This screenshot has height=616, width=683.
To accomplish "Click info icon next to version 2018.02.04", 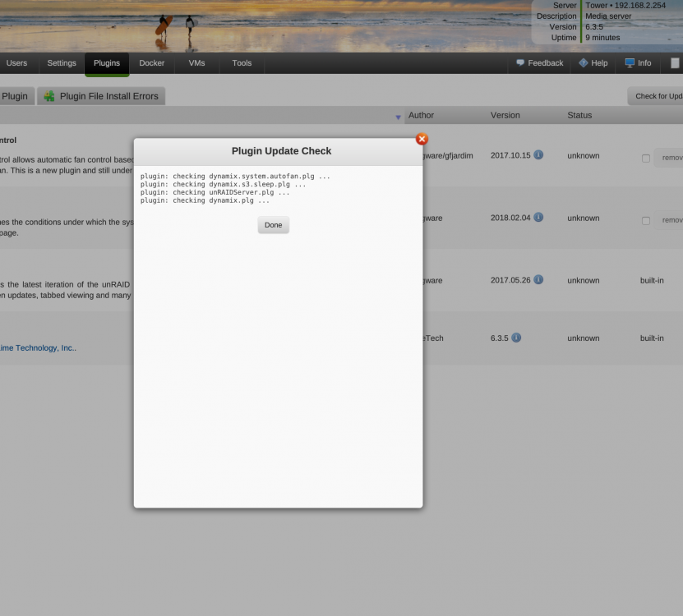I will [538, 217].
